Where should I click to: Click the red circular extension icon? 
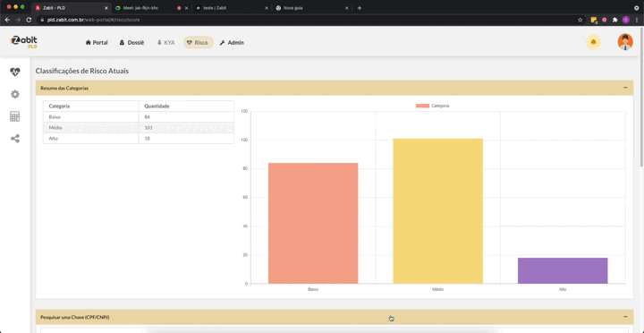[604, 20]
